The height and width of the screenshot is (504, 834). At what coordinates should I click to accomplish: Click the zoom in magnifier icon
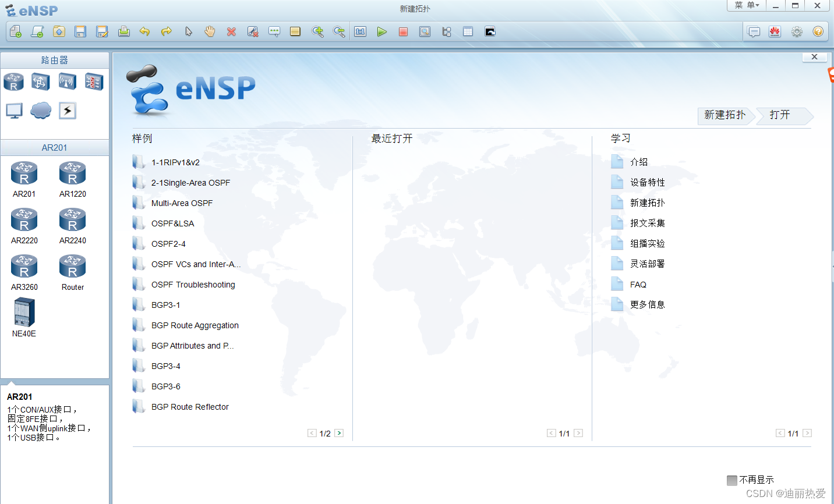317,31
